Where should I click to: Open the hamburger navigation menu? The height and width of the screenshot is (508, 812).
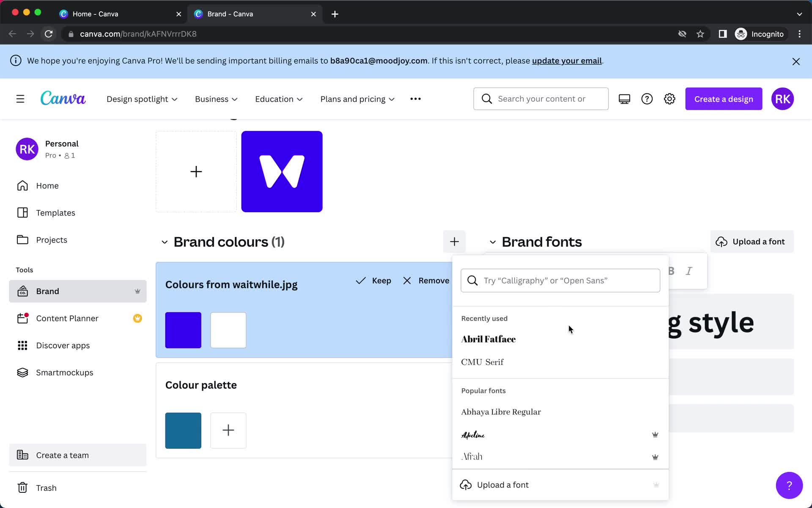[20, 99]
